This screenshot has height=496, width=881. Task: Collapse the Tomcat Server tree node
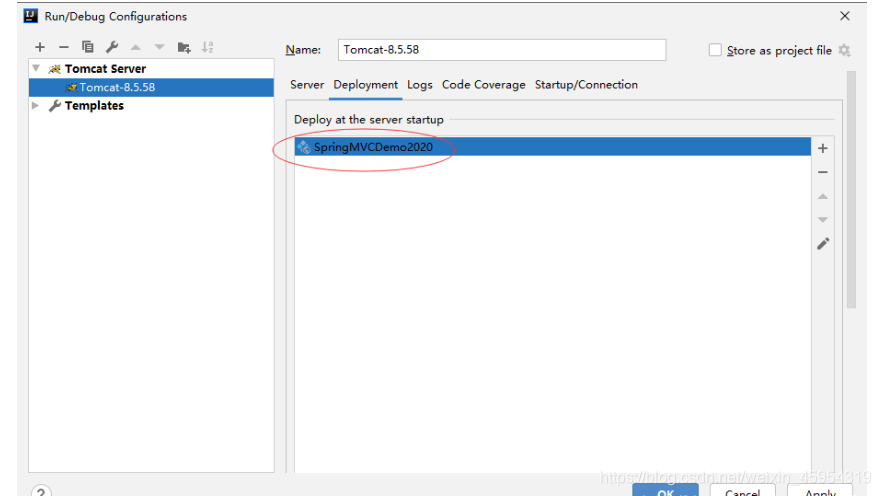pos(36,69)
